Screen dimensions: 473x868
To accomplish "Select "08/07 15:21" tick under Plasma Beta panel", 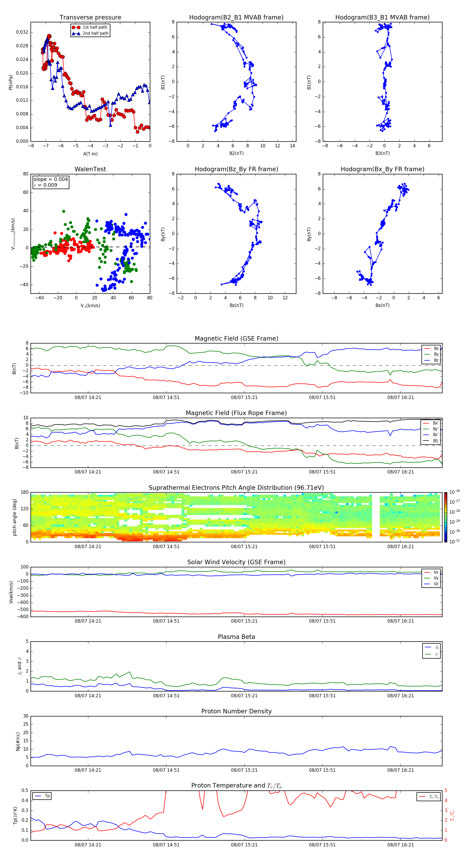I will click(244, 696).
